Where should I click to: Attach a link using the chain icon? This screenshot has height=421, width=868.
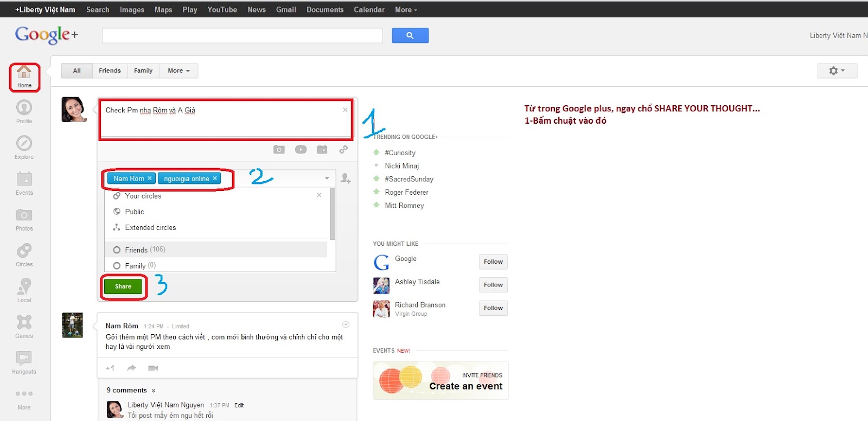pyautogui.click(x=343, y=149)
